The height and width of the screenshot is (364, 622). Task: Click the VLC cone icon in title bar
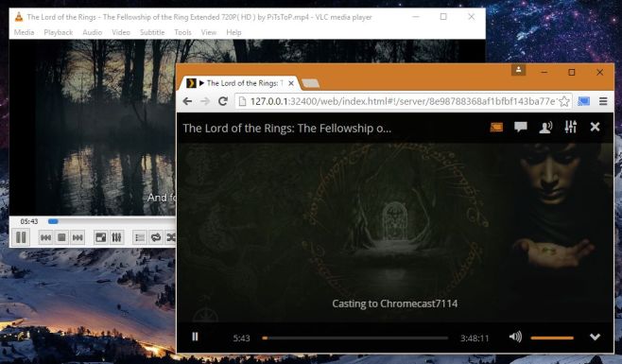coord(19,17)
